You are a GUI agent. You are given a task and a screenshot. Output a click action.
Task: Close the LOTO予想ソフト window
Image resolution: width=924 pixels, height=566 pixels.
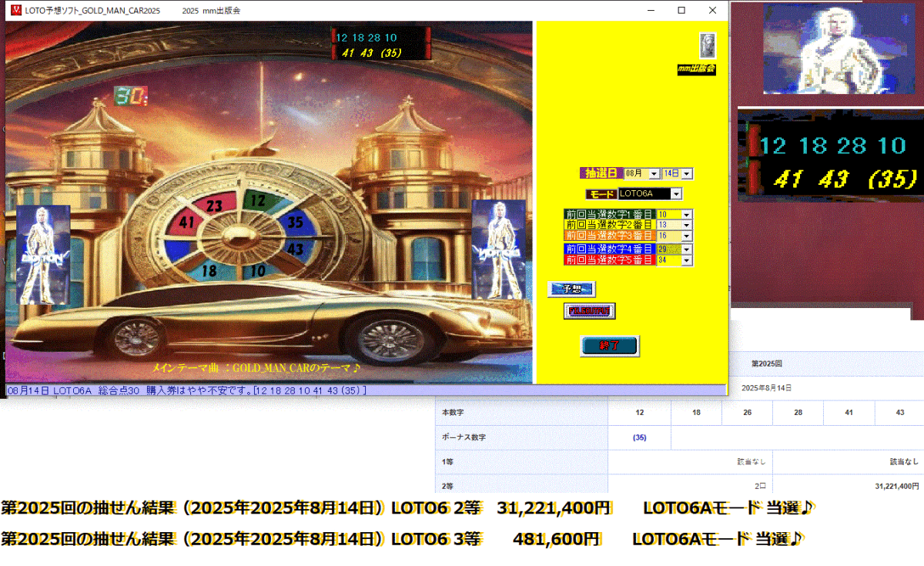coord(712,10)
